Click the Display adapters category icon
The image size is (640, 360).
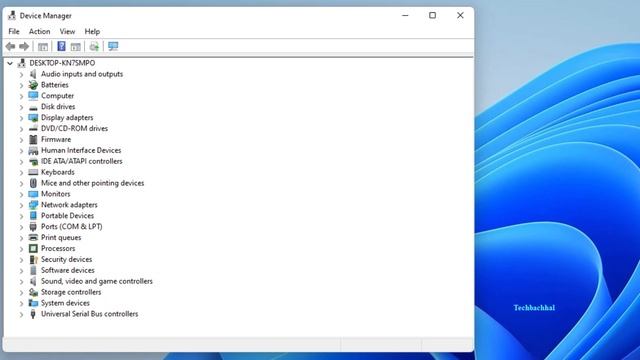(33, 118)
